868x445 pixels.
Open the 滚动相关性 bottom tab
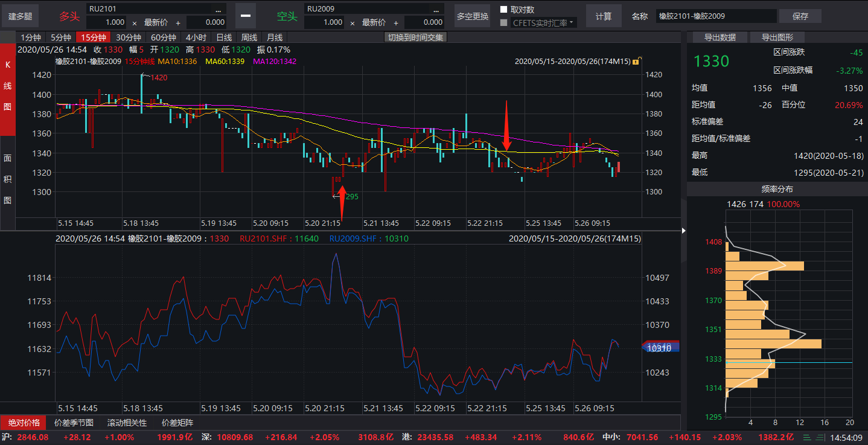pos(127,423)
